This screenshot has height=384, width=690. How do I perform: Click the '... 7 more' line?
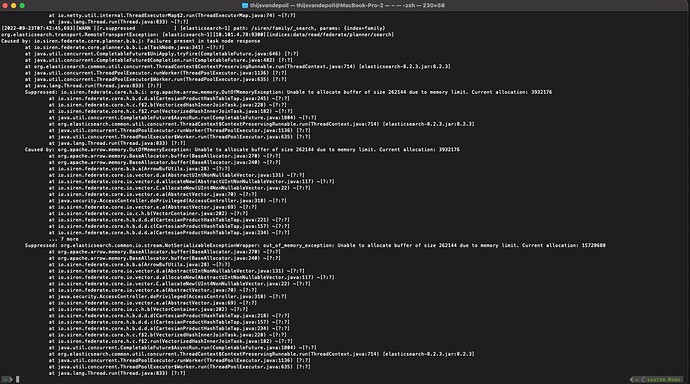[x=63, y=239]
